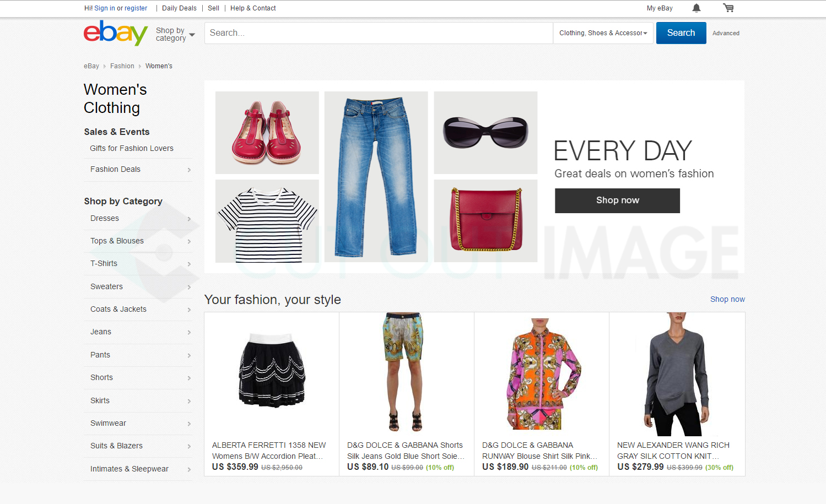Screen dimensions: 826x504
Task: Go to the eBay breadcrumb link
Action: coord(91,66)
